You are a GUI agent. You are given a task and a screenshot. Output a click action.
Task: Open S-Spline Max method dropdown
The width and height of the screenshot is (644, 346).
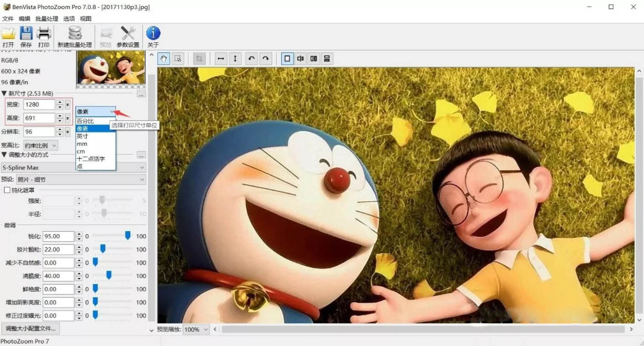click(74, 167)
